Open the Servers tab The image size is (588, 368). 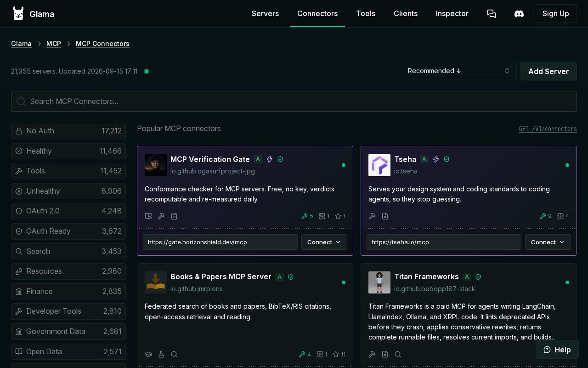(265, 14)
